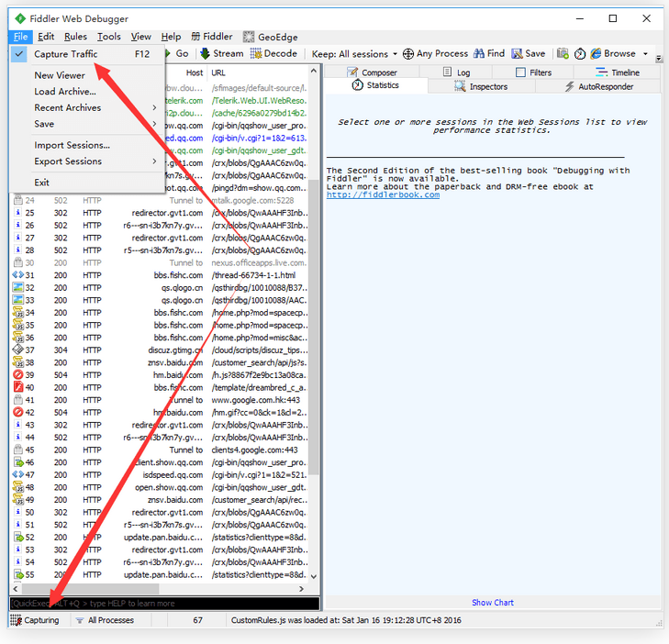Image resolution: width=669 pixels, height=644 pixels.
Task: Click the Show Chart link
Action: click(493, 603)
